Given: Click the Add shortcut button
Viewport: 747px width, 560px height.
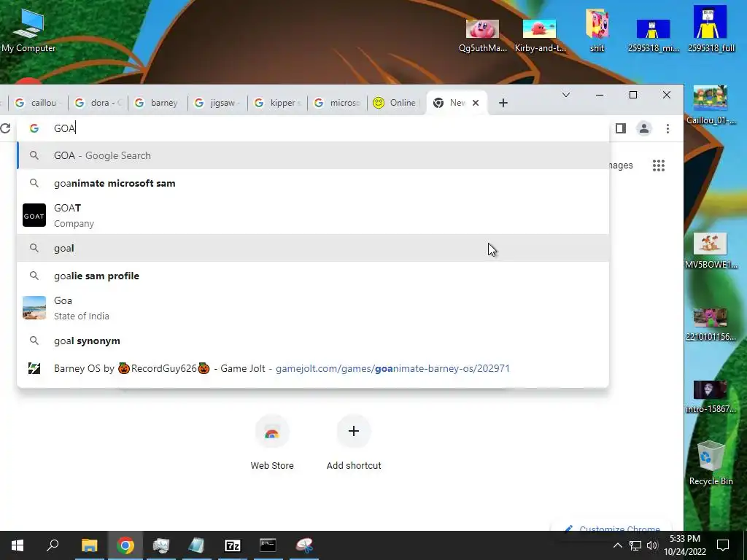Looking at the screenshot, I should point(354,443).
